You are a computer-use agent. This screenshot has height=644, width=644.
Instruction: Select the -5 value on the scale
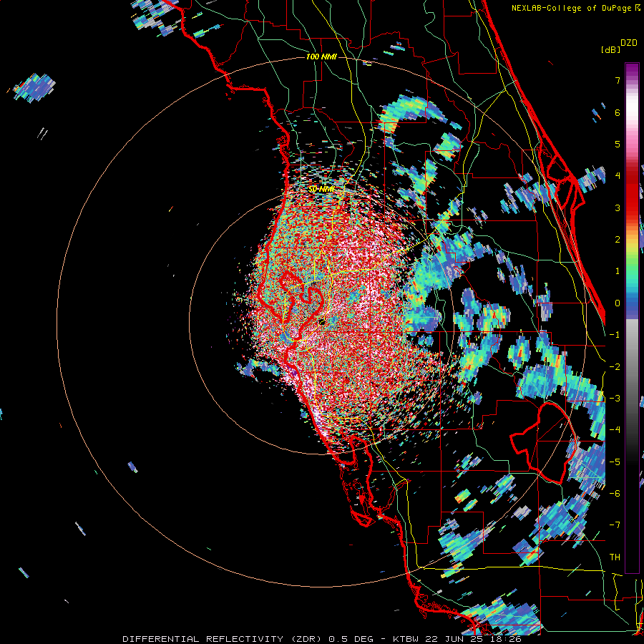615,462
